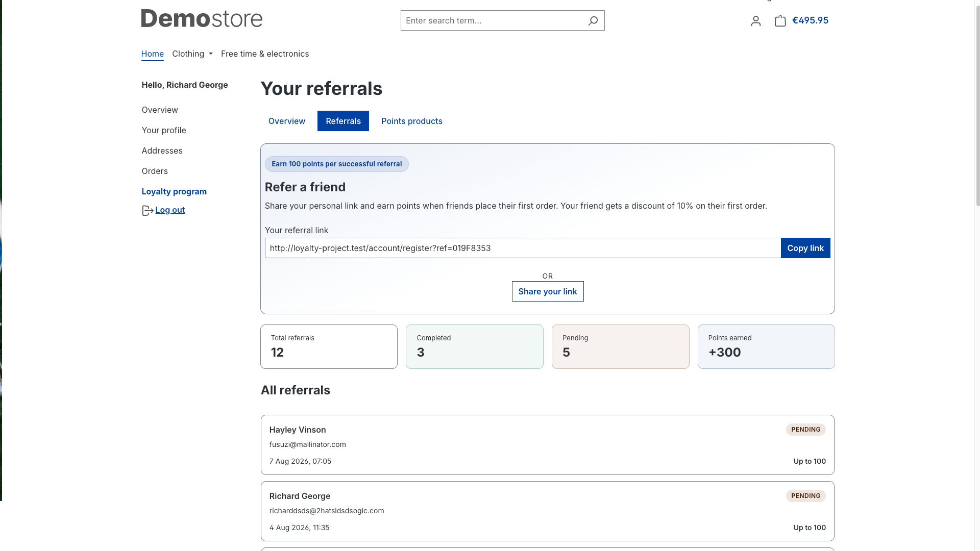Screen dimensions: 980x551
Task: Click the date 4 Aug 2026, 11:35
Action: [300, 528]
